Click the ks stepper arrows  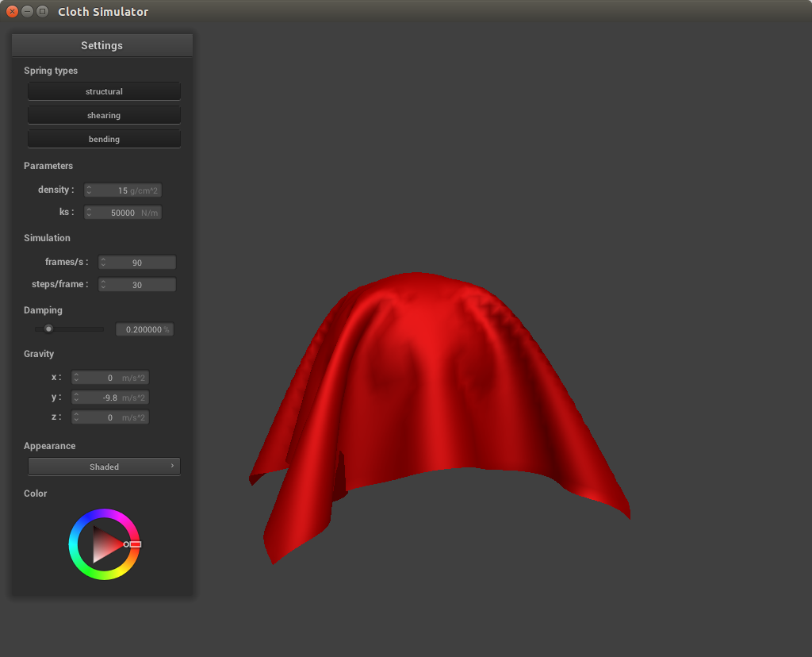pyautogui.click(x=90, y=213)
